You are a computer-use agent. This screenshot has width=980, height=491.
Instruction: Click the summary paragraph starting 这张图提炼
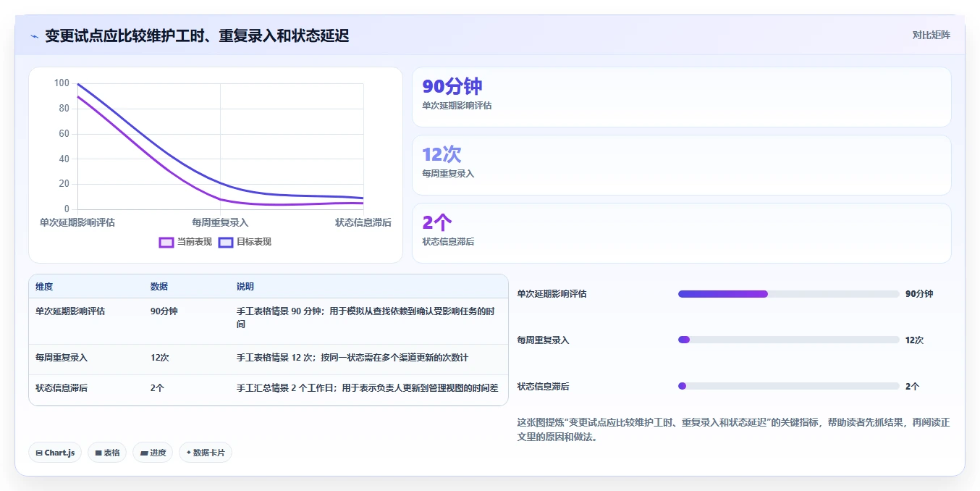point(733,429)
